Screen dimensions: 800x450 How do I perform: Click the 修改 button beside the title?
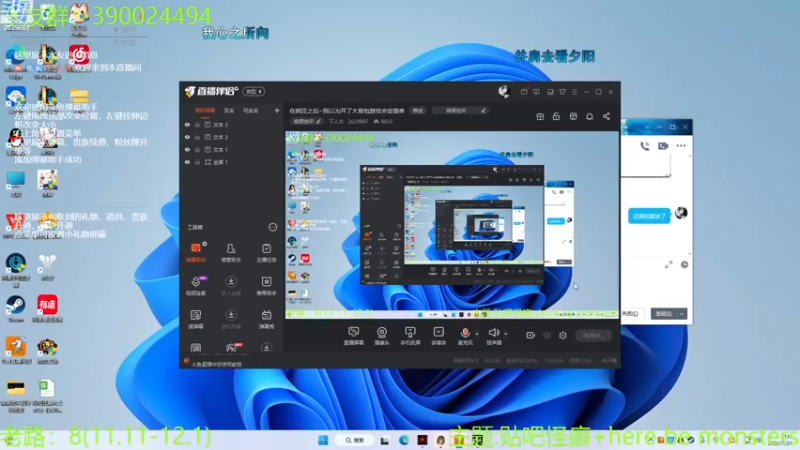click(x=418, y=111)
